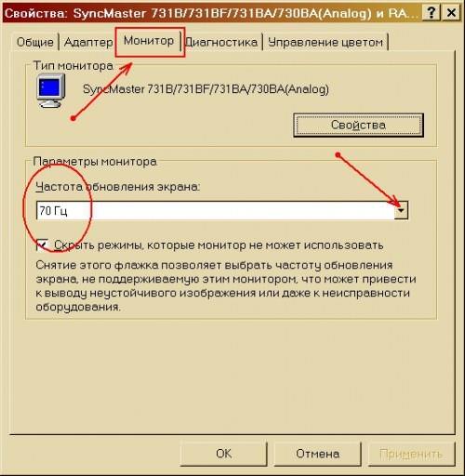Click the warning paragraph about unsupported frequencies
This screenshot has height=476, width=465.
pyautogui.click(x=226, y=285)
